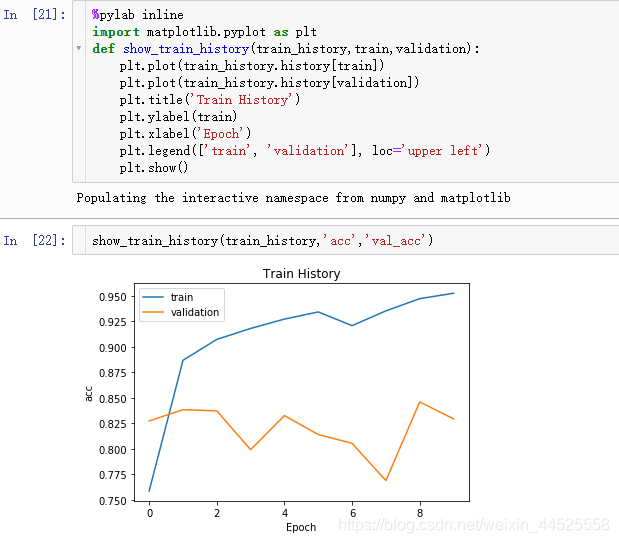
Task: Click the plt.show() line
Action: [154, 168]
